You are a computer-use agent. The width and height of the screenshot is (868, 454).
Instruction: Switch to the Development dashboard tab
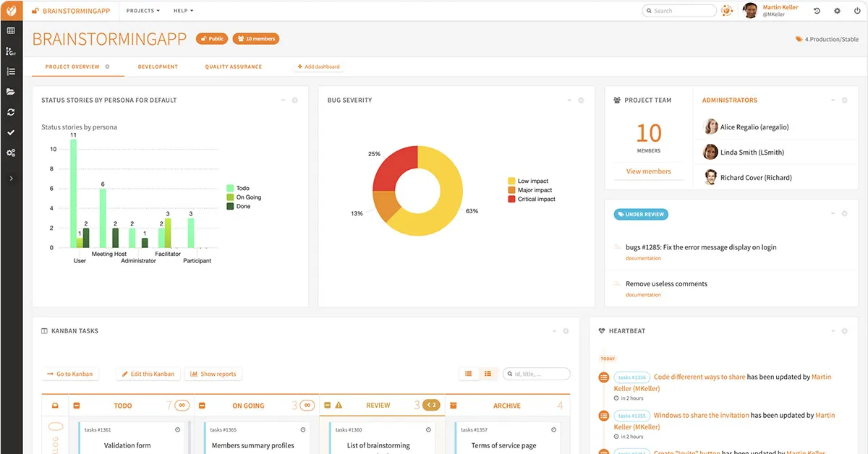click(x=158, y=67)
